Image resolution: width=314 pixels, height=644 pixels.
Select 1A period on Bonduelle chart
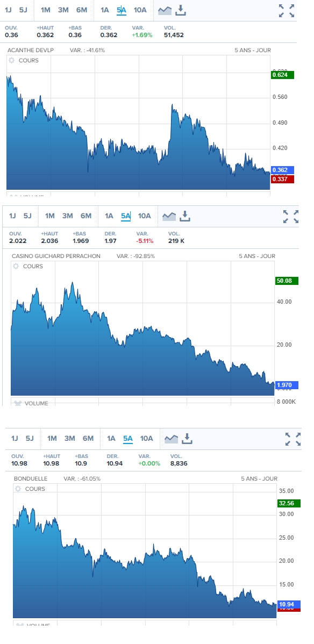point(111,438)
